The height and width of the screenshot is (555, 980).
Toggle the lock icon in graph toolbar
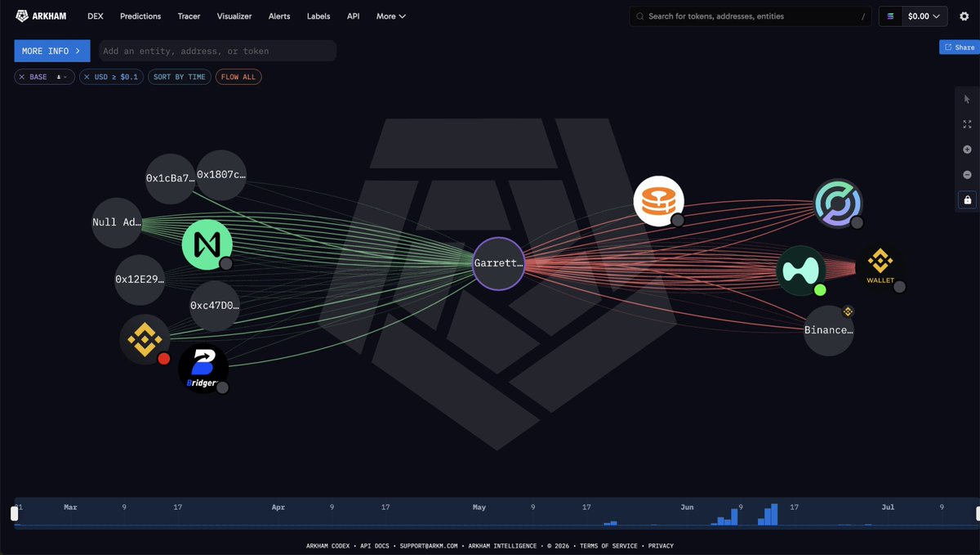pyautogui.click(x=968, y=199)
